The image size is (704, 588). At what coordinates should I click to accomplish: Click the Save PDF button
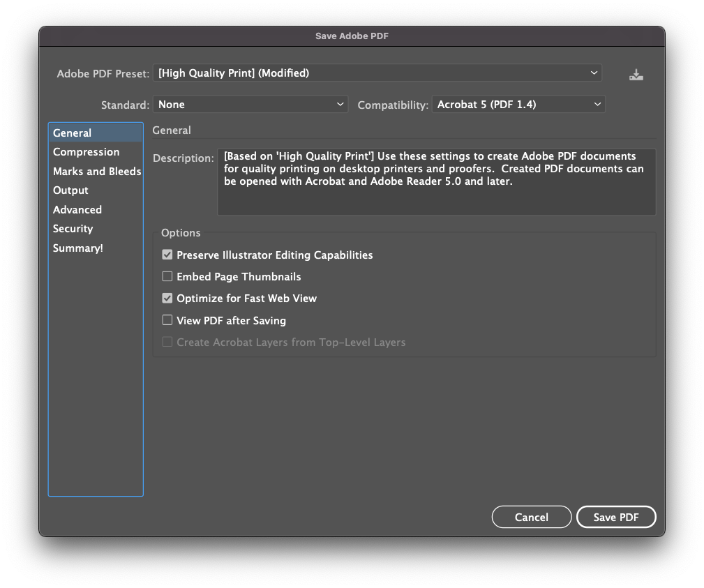[616, 517]
